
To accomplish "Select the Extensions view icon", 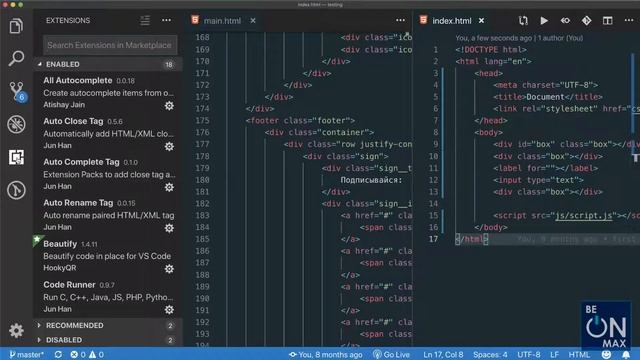I will [16, 157].
